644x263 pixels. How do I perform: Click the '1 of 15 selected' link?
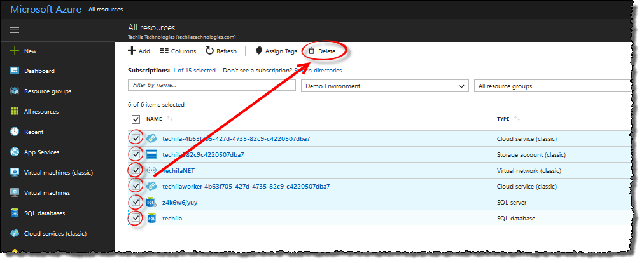pos(194,70)
